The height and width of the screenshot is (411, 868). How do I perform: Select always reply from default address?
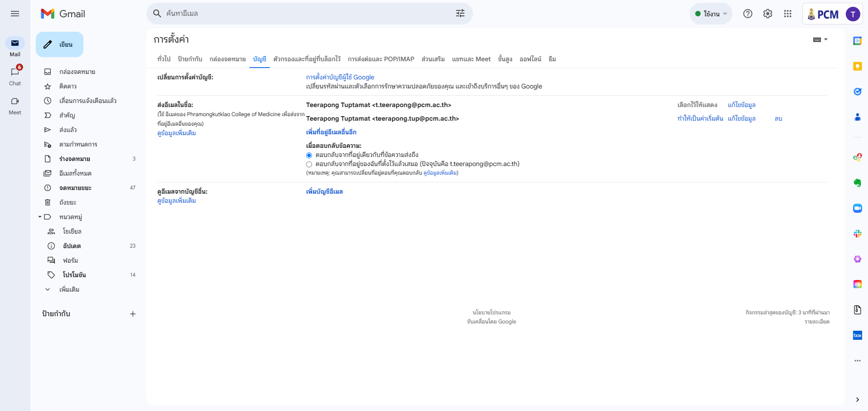pos(309,165)
